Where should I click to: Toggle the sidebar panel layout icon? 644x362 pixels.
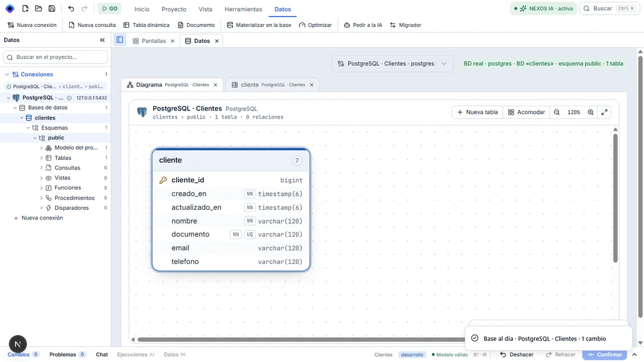[x=120, y=40]
